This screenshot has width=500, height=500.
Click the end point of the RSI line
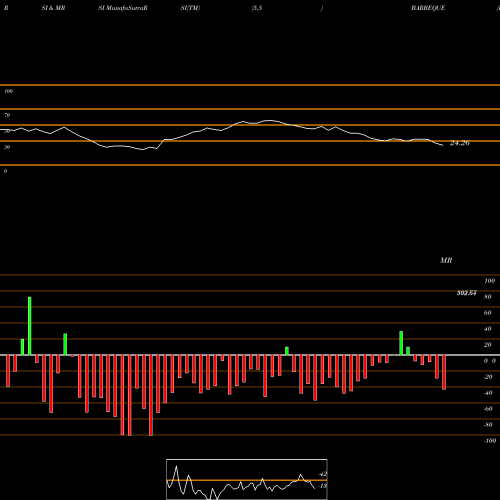443,145
